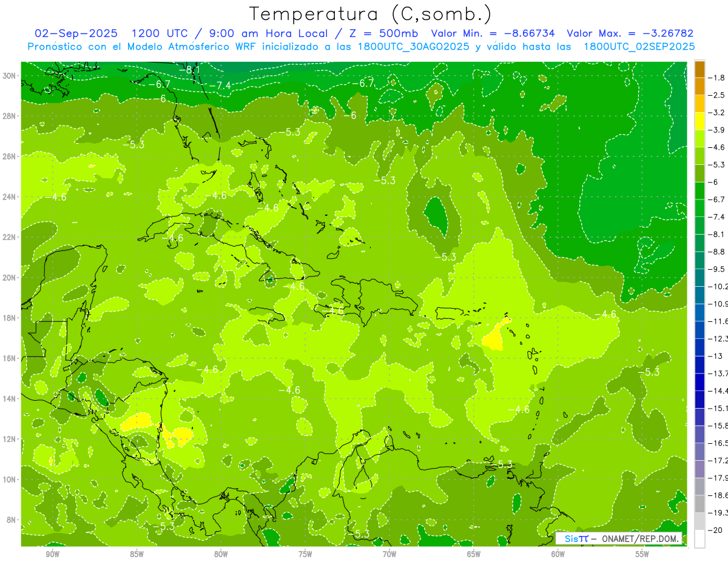Select the Valor Min. = -8.66734 readout

pos(493,33)
